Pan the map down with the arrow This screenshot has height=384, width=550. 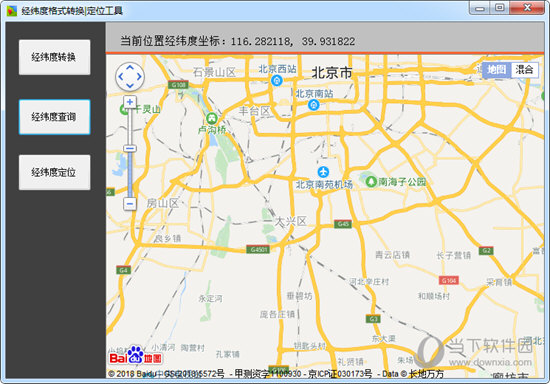(x=130, y=85)
